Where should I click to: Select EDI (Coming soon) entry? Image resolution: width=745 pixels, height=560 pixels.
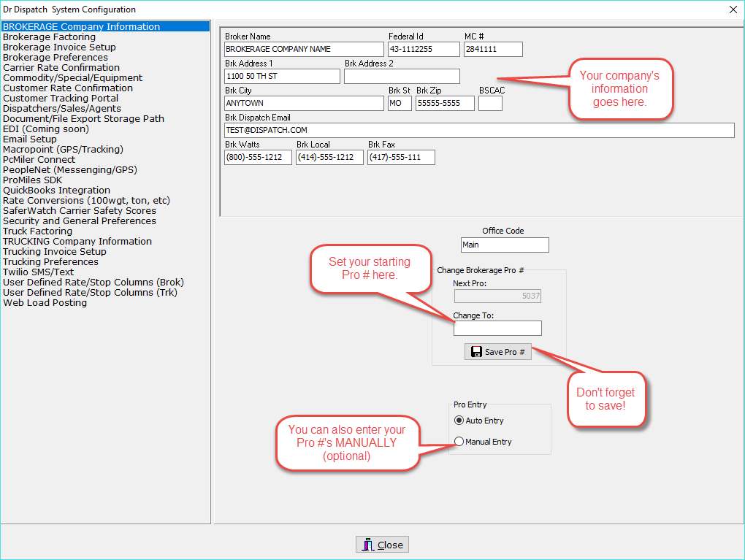click(46, 129)
